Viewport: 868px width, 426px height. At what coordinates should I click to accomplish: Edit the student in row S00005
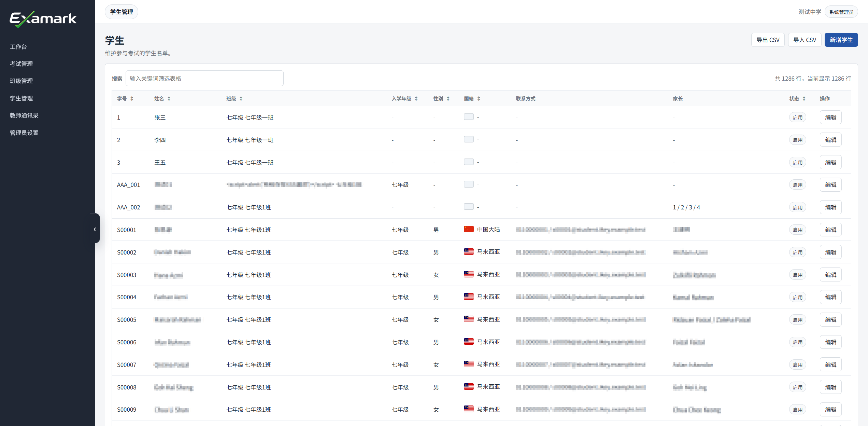click(x=830, y=320)
